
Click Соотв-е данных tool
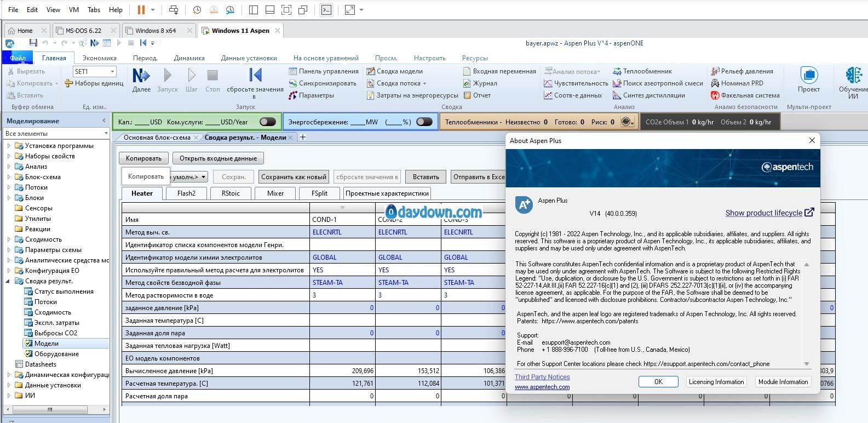tap(572, 95)
